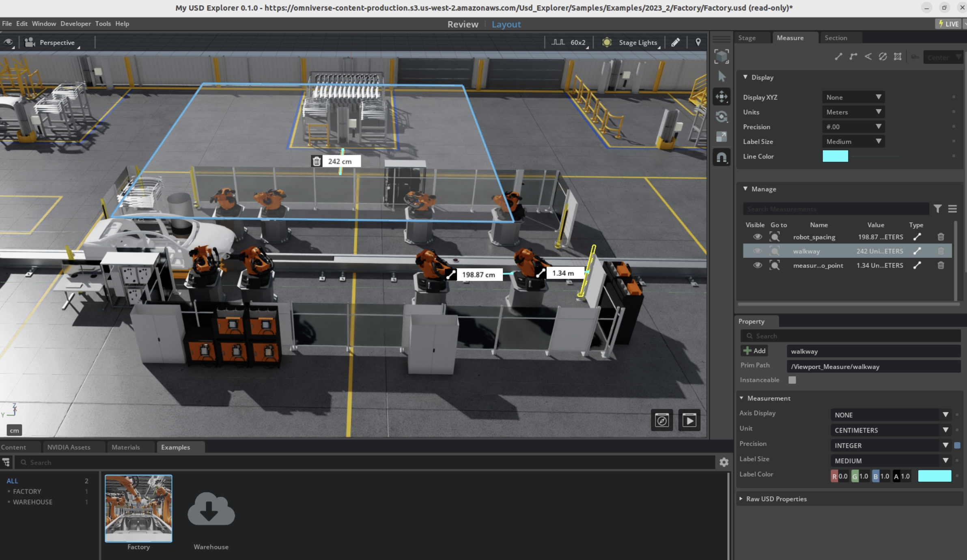Image resolution: width=967 pixels, height=560 pixels.
Task: Open the Units dropdown in Display
Action: click(x=853, y=112)
